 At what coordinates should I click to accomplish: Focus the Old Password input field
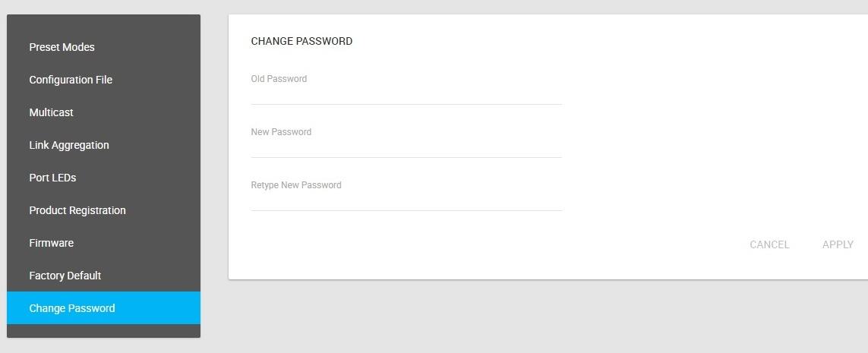[x=406, y=95]
